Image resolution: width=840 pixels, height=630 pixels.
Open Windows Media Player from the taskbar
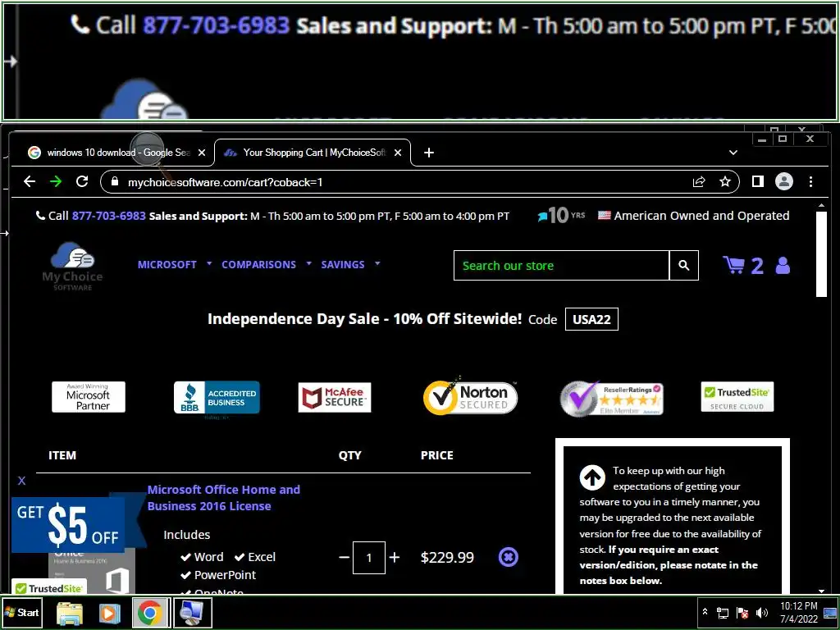click(x=110, y=613)
